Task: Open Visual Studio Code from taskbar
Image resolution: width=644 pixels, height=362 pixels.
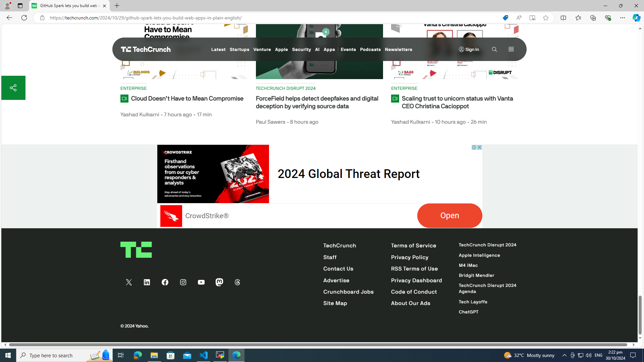Action: tap(204, 355)
